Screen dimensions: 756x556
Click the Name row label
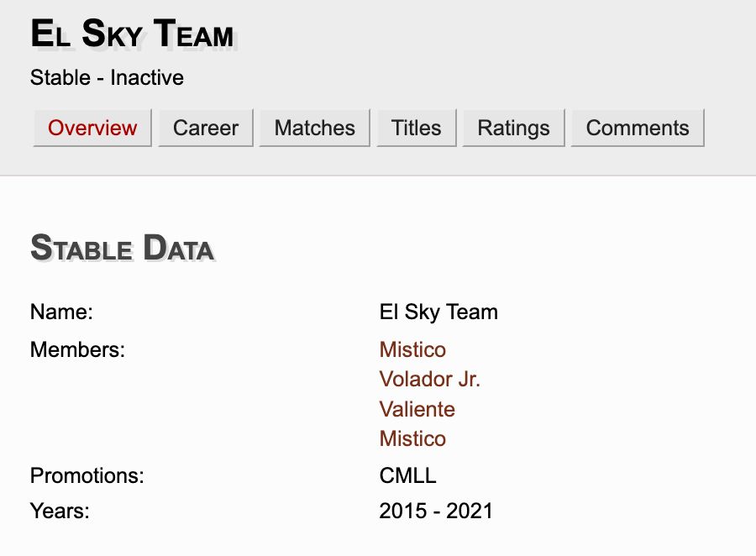pyautogui.click(x=61, y=312)
